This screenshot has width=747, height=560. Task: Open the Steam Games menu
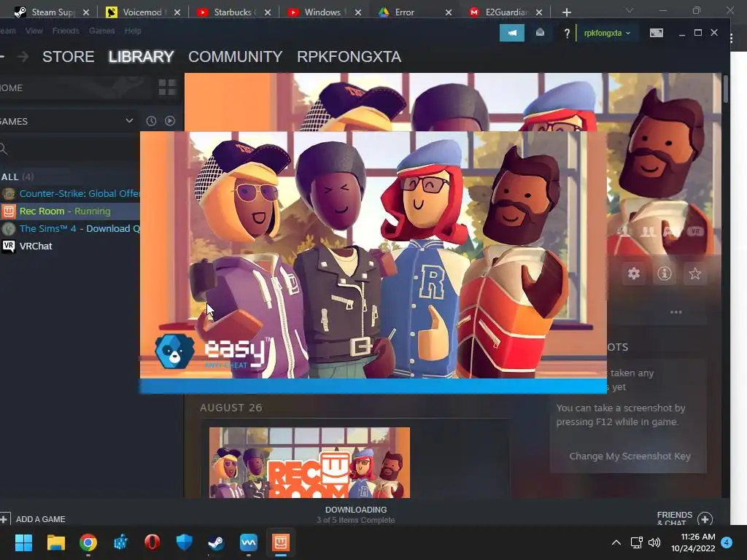[x=102, y=31]
